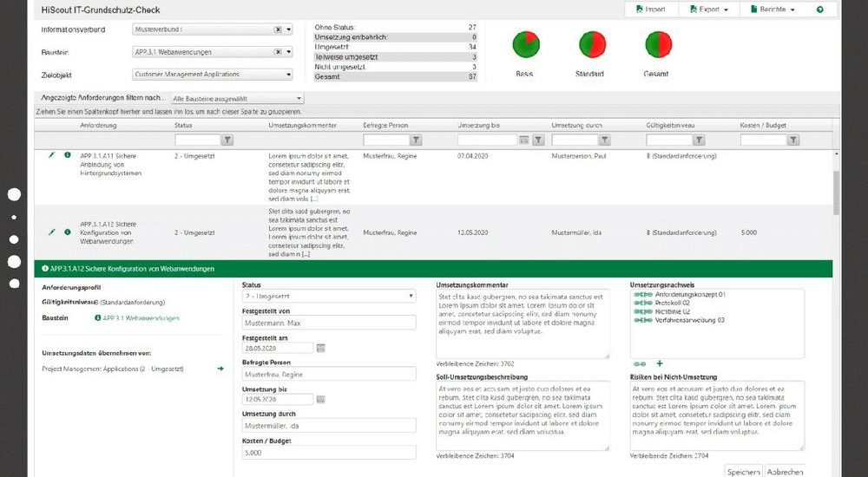868x477 pixels.
Task: Click the green plus icon under Umsetzungsnachweis
Action: [x=660, y=363]
